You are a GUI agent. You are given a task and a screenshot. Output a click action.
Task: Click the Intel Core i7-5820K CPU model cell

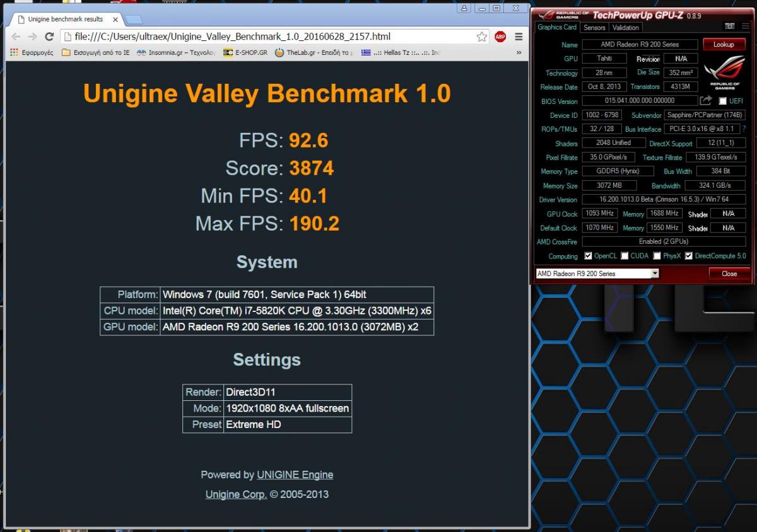[x=297, y=311]
